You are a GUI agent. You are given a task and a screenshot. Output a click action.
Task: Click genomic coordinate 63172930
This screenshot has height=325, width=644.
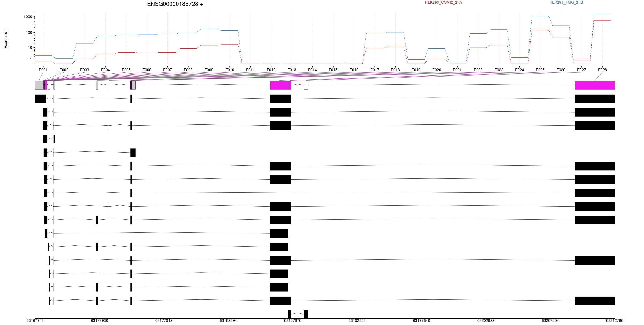click(x=100, y=320)
